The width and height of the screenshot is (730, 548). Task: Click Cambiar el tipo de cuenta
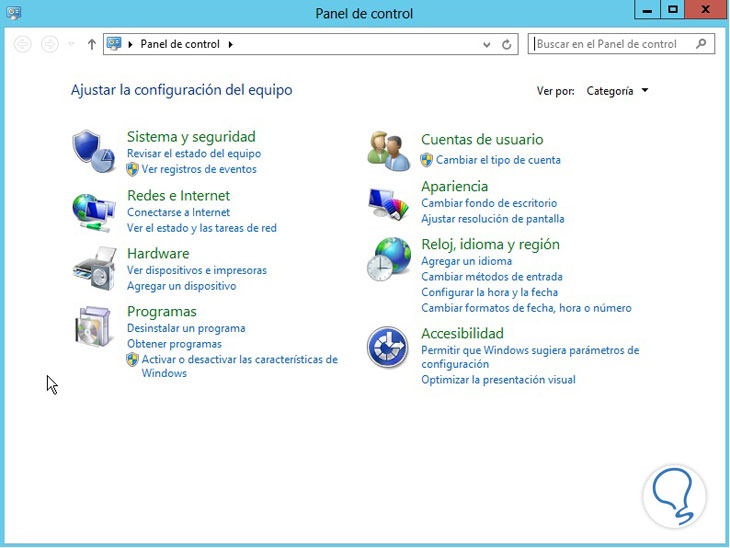tap(498, 160)
